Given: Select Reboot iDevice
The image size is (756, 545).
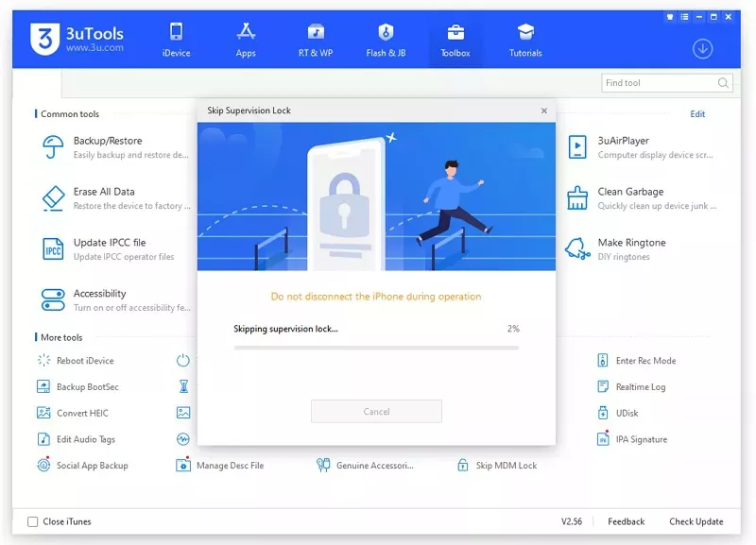Looking at the screenshot, I should coord(83,360).
